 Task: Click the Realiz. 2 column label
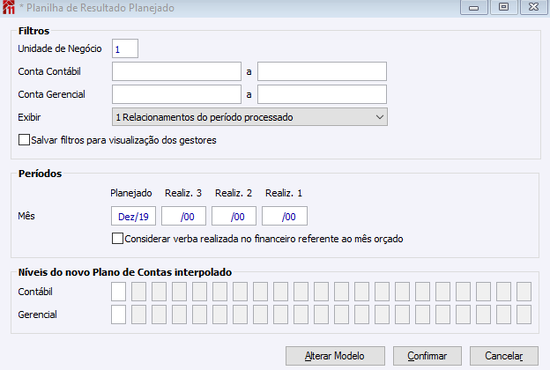click(234, 193)
